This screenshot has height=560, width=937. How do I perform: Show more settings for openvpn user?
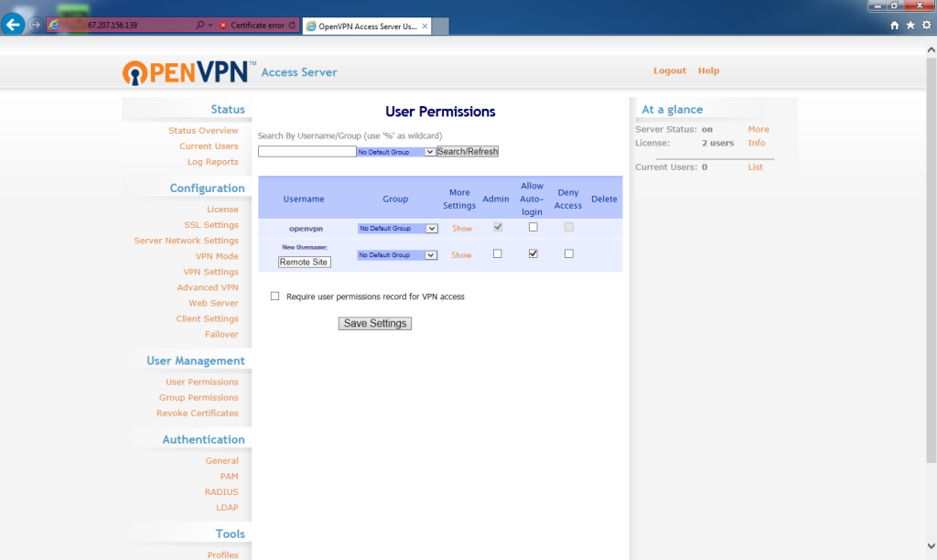462,229
